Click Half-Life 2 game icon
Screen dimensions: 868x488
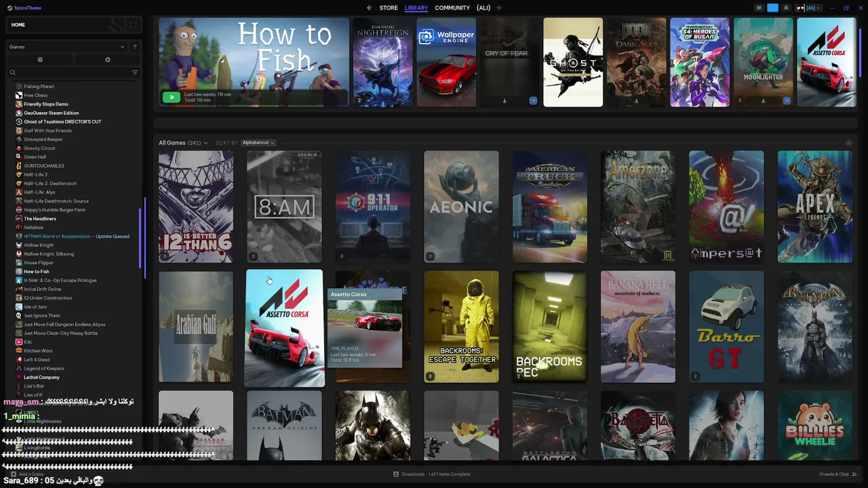(19, 175)
